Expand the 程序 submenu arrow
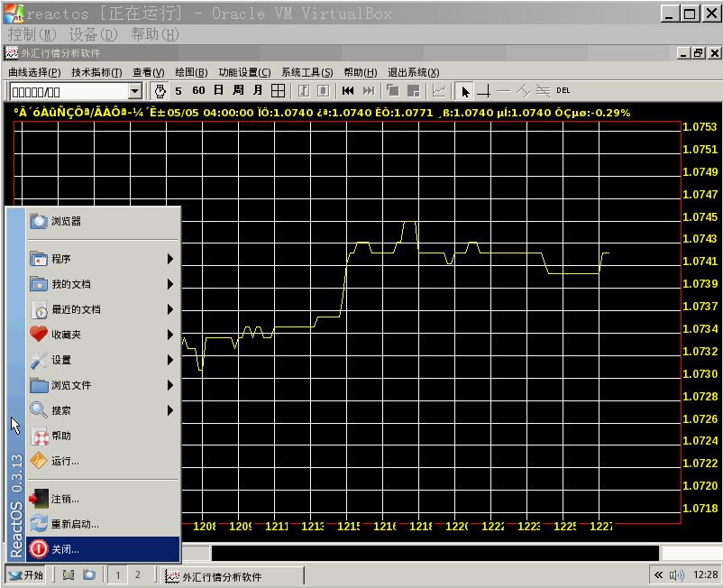 (x=170, y=259)
